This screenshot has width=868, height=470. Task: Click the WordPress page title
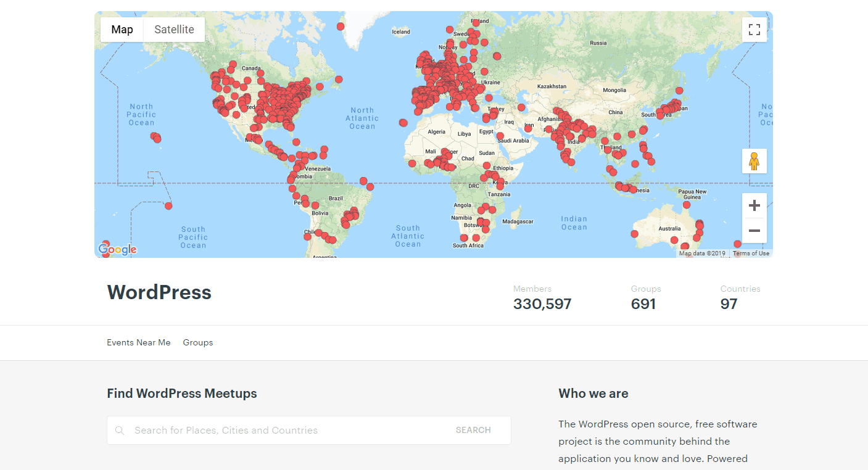(159, 292)
